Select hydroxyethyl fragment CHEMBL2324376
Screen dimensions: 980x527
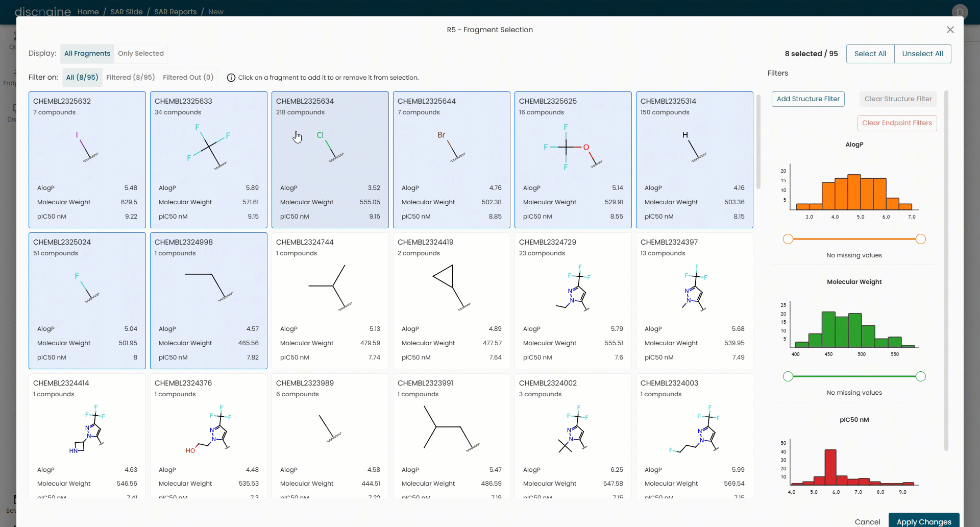tap(209, 436)
